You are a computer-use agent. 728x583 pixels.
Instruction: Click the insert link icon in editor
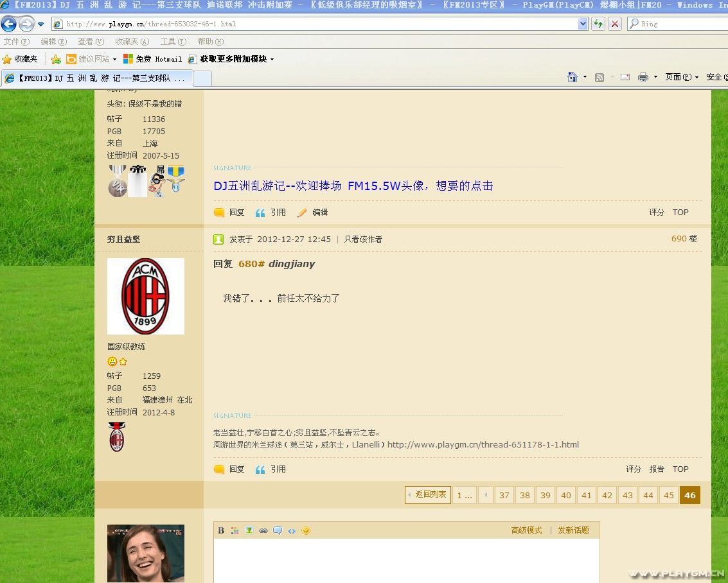(x=263, y=530)
